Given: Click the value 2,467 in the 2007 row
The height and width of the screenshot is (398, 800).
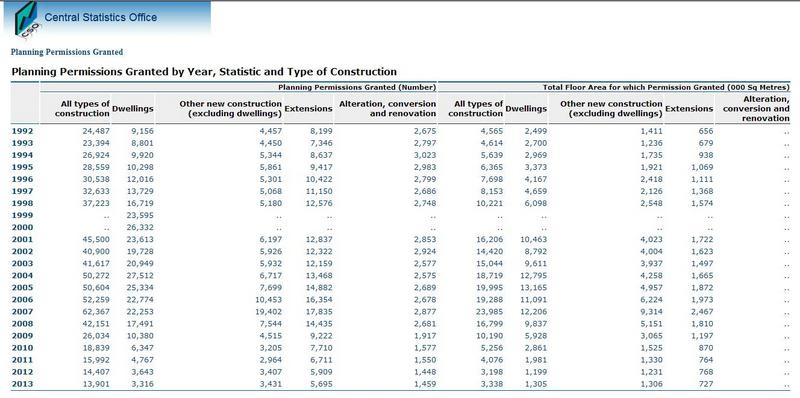Looking at the screenshot, I should (x=702, y=312).
